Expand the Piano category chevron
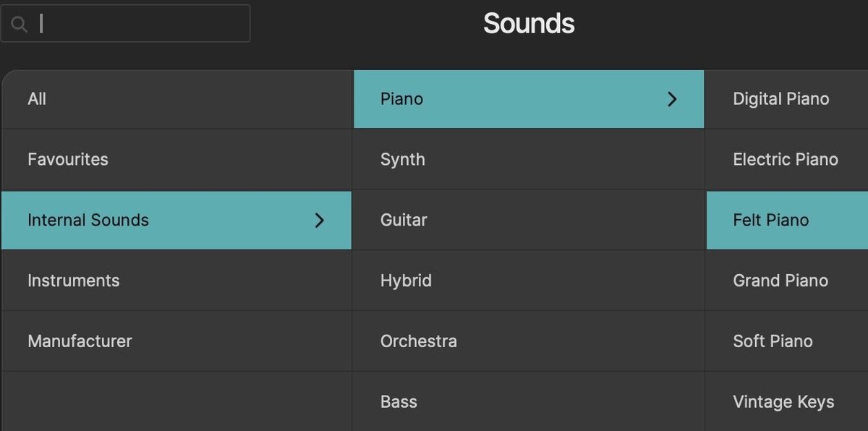The width and height of the screenshot is (868, 431). 671,99
